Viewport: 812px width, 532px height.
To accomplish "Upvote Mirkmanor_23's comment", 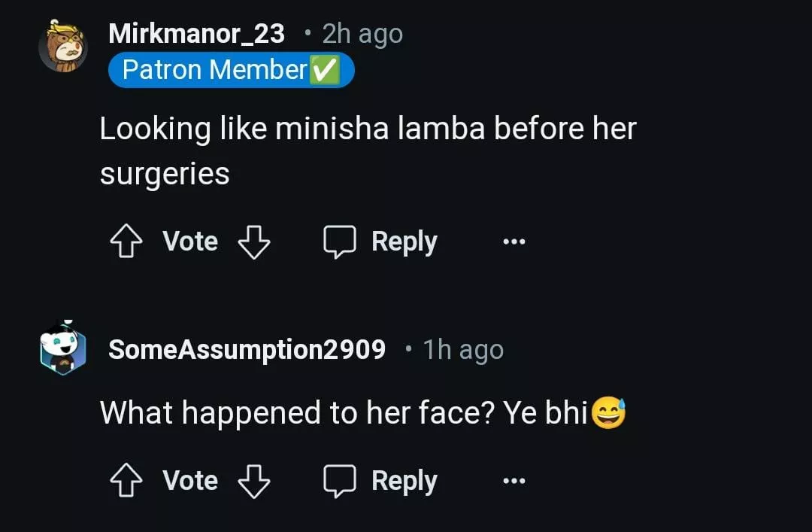I will tap(126, 242).
